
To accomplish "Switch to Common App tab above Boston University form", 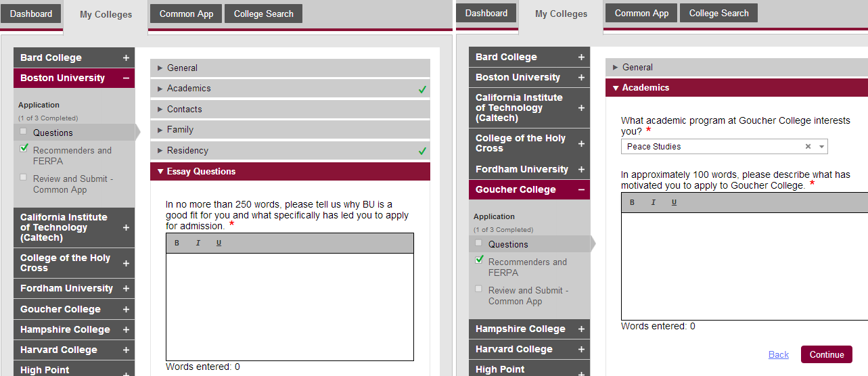I will point(186,14).
